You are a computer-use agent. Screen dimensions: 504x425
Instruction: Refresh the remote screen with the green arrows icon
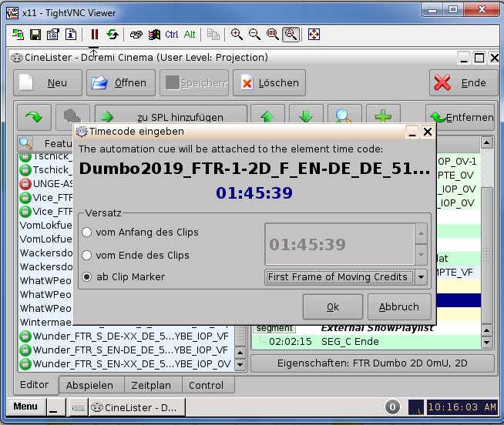[113, 34]
